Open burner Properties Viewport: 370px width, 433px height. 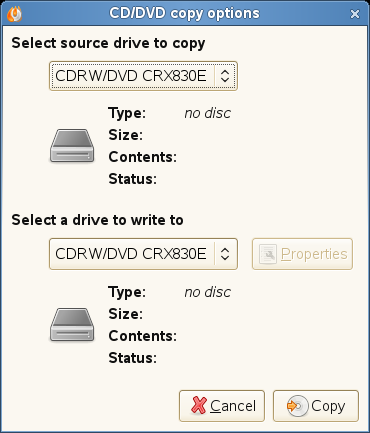click(302, 254)
